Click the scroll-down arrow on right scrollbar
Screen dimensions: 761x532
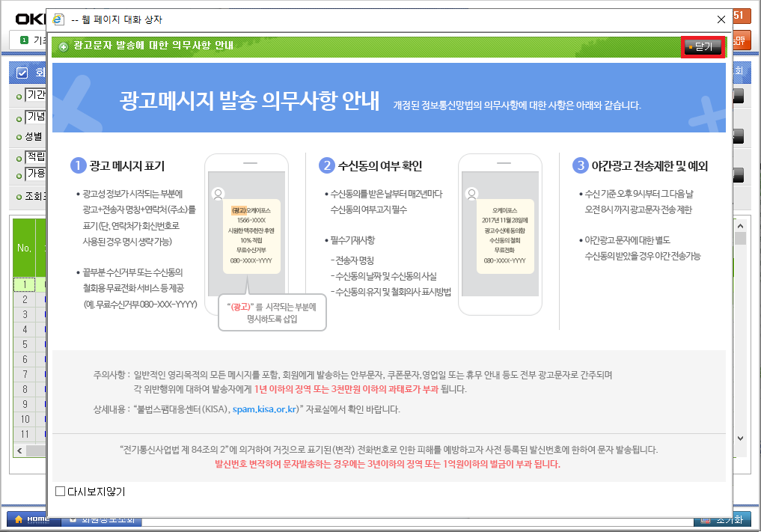pos(741,438)
